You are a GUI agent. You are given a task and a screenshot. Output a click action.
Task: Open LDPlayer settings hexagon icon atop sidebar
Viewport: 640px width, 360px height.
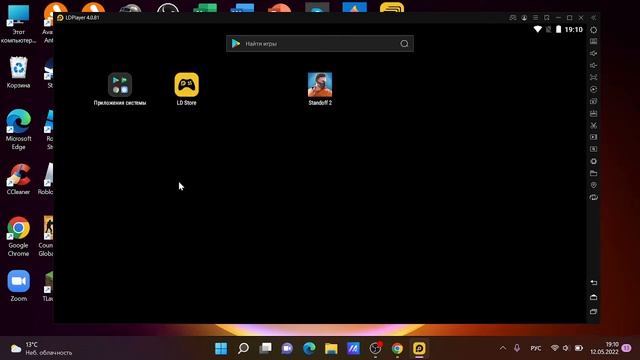tap(593, 30)
